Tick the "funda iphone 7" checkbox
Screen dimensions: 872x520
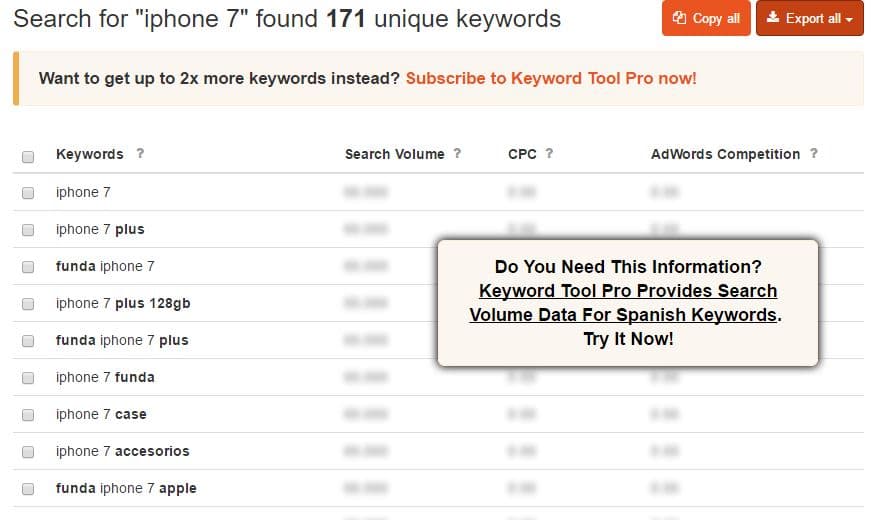[28, 267]
